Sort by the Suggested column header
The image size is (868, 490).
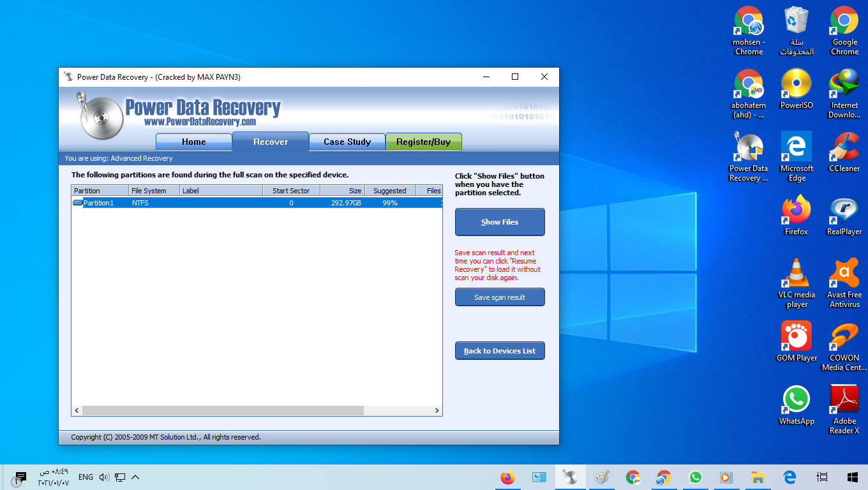tap(391, 191)
